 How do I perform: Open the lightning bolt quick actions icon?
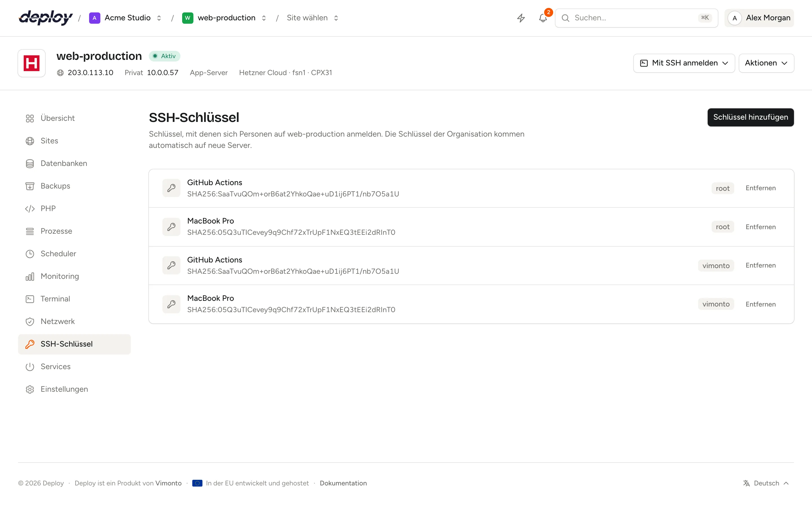[521, 18]
